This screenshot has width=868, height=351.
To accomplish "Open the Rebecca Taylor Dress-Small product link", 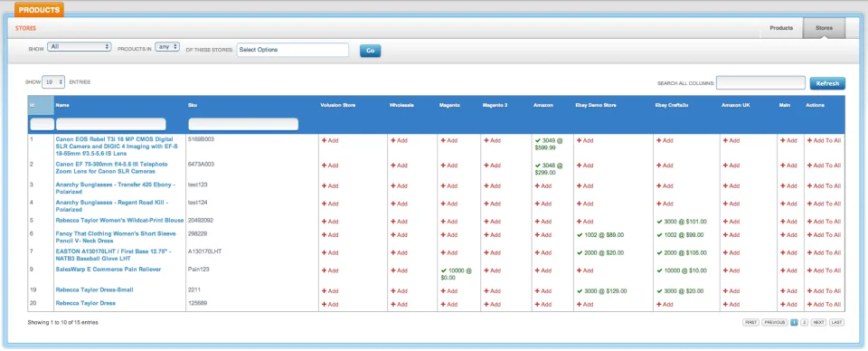I will click(x=94, y=290).
